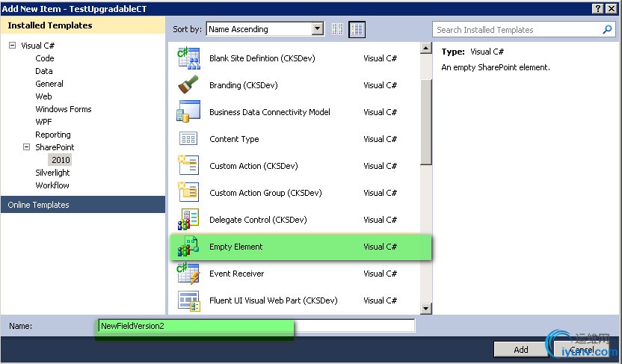Open the Installed Templates section
Viewport: 622px width, 364px height.
(83, 25)
